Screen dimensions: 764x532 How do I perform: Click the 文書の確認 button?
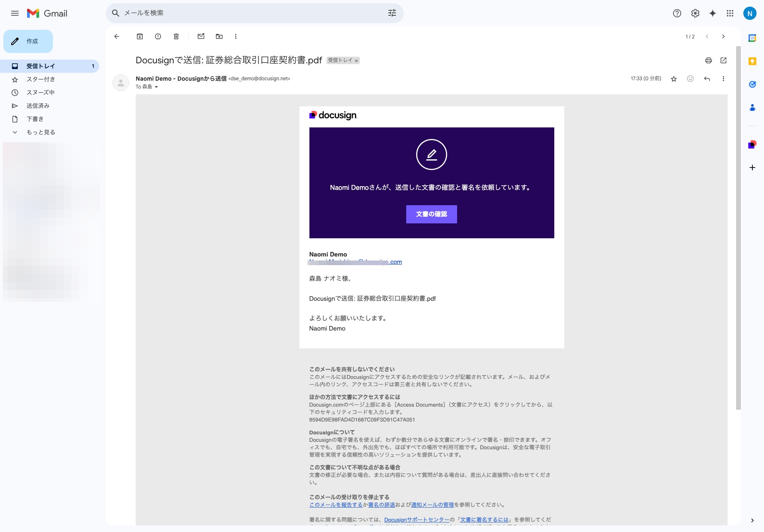[x=431, y=214]
